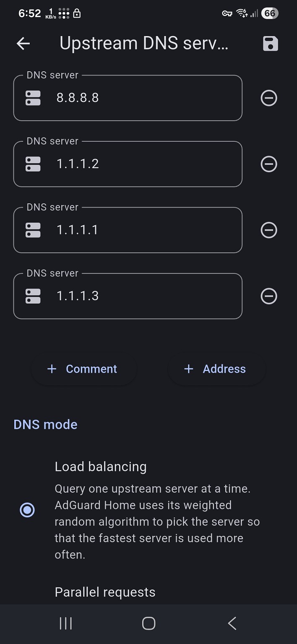297x644 pixels.
Task: Remove the 8.8.8.8 DNS server
Action: pos(269,98)
